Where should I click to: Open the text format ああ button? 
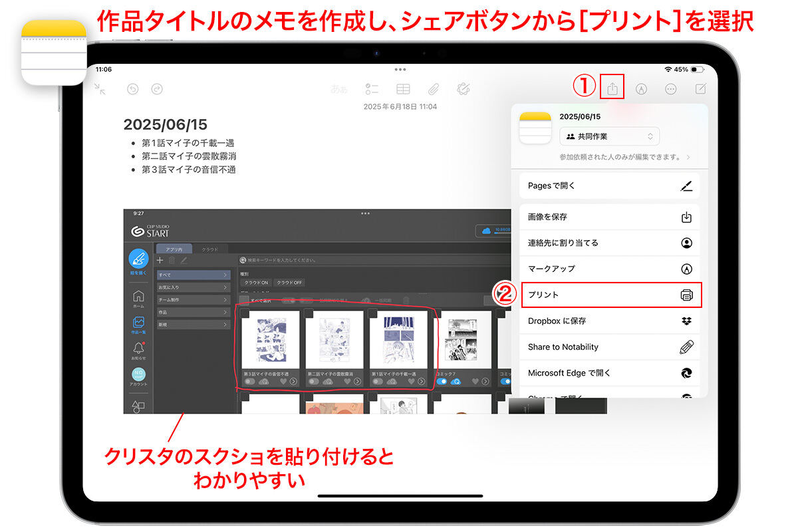coord(338,88)
